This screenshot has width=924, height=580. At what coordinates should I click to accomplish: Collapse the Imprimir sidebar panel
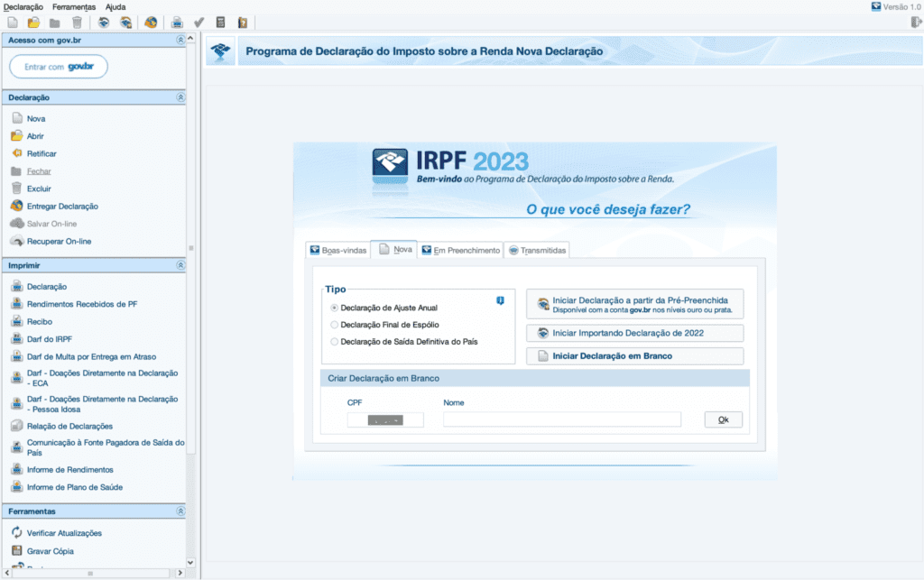pyautogui.click(x=180, y=265)
